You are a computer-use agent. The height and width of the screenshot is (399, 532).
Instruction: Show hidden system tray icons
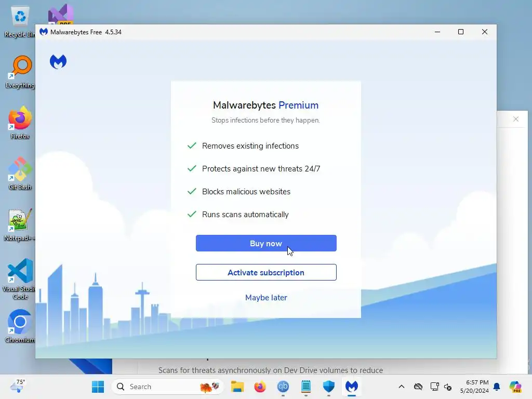click(402, 387)
